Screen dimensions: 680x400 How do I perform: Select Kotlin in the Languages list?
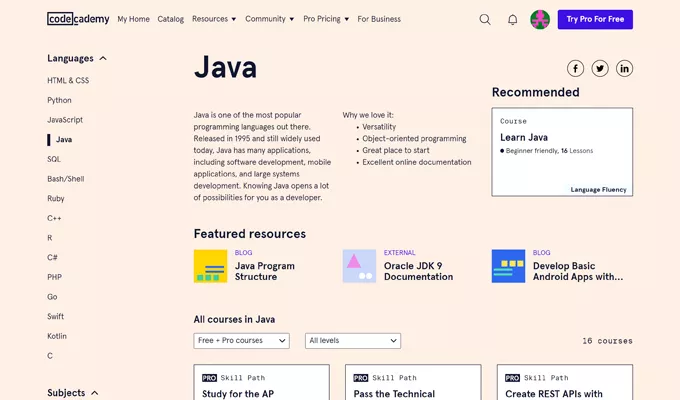coord(57,336)
